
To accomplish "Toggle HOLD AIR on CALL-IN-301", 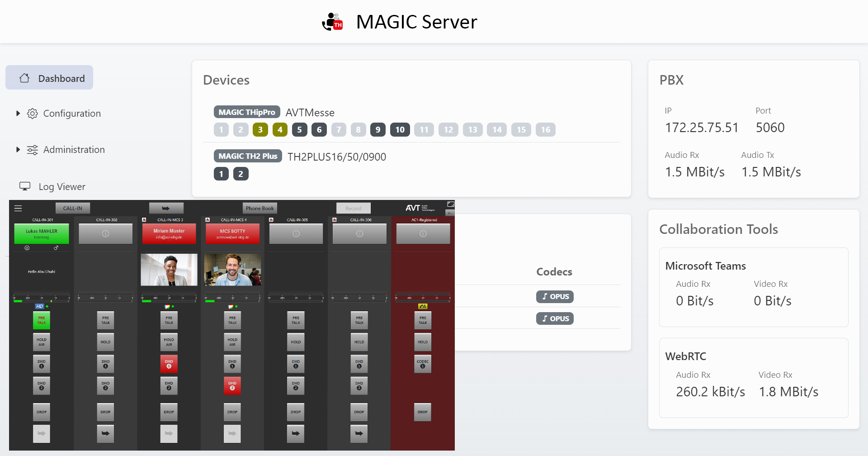I will 42,342.
